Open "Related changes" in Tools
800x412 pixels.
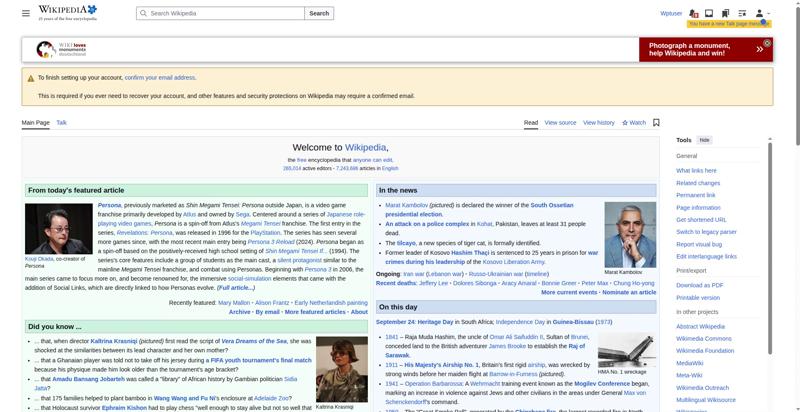[x=698, y=183]
